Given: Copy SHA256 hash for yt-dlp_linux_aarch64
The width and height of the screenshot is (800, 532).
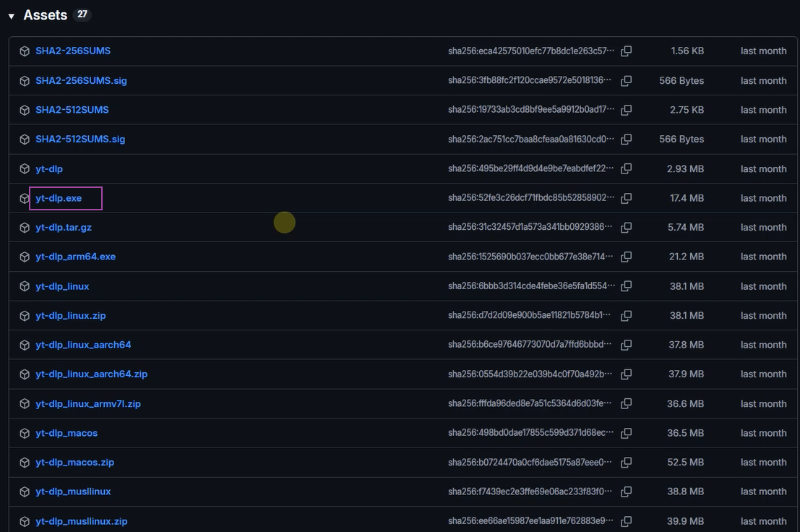Looking at the screenshot, I should point(626,345).
